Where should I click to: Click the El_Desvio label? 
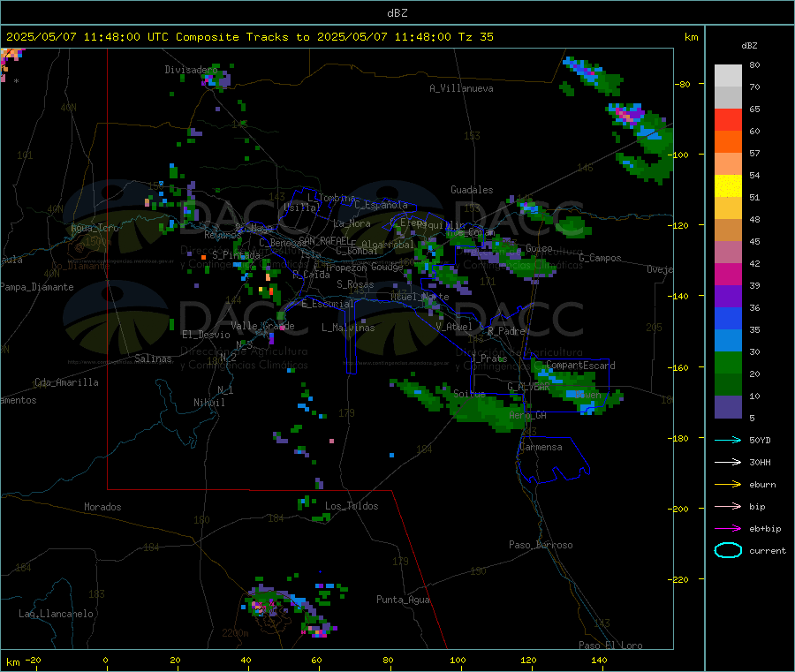pos(206,335)
